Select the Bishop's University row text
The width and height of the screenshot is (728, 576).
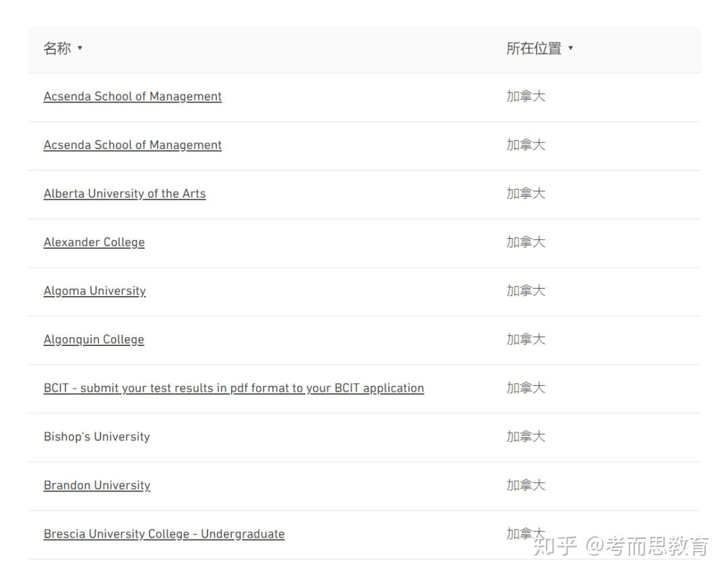(96, 436)
